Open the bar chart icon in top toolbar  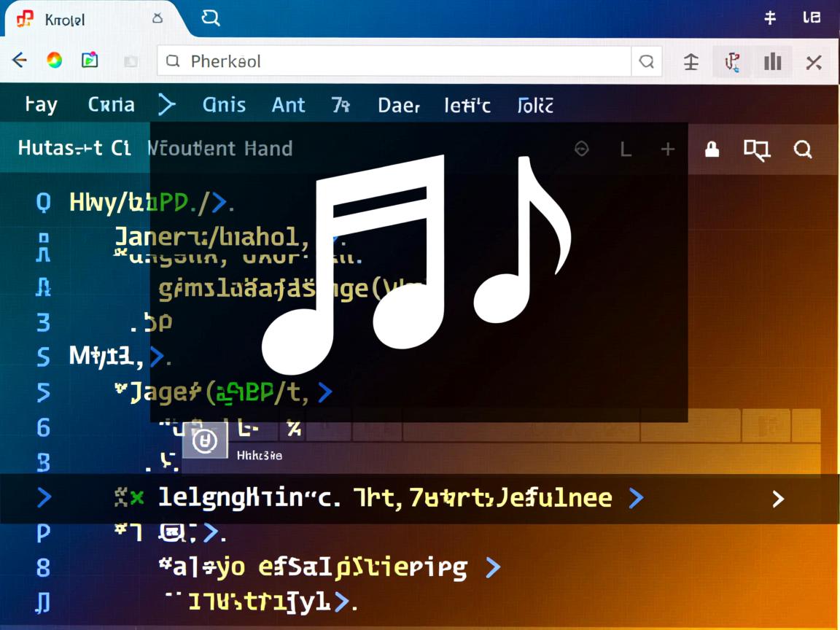tap(772, 62)
